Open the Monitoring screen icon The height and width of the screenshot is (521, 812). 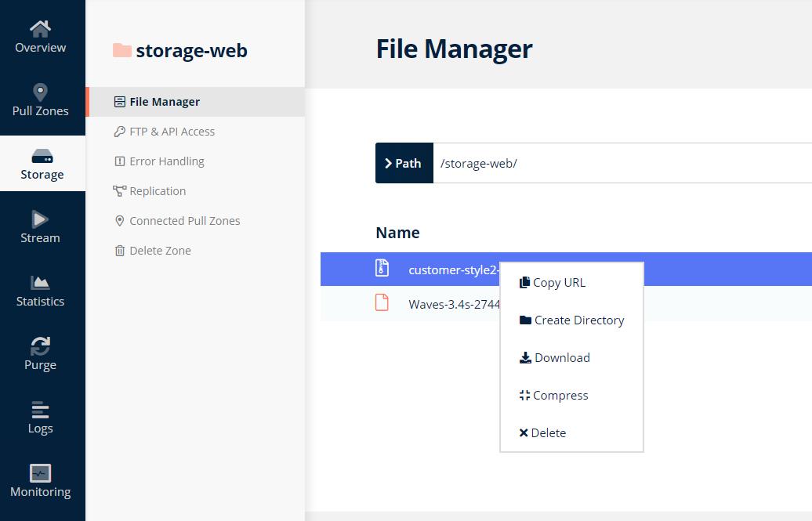(x=41, y=473)
